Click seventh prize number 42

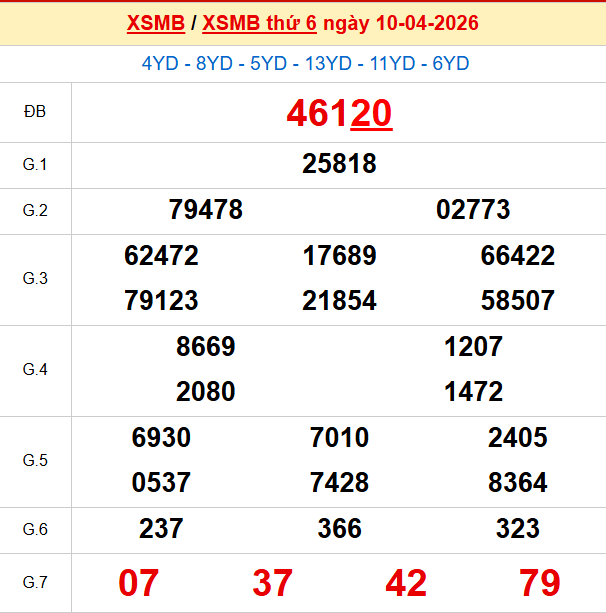(x=406, y=583)
